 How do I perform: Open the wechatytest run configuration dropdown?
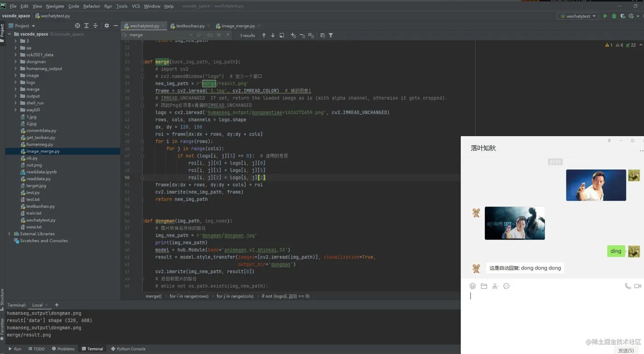[x=578, y=16]
